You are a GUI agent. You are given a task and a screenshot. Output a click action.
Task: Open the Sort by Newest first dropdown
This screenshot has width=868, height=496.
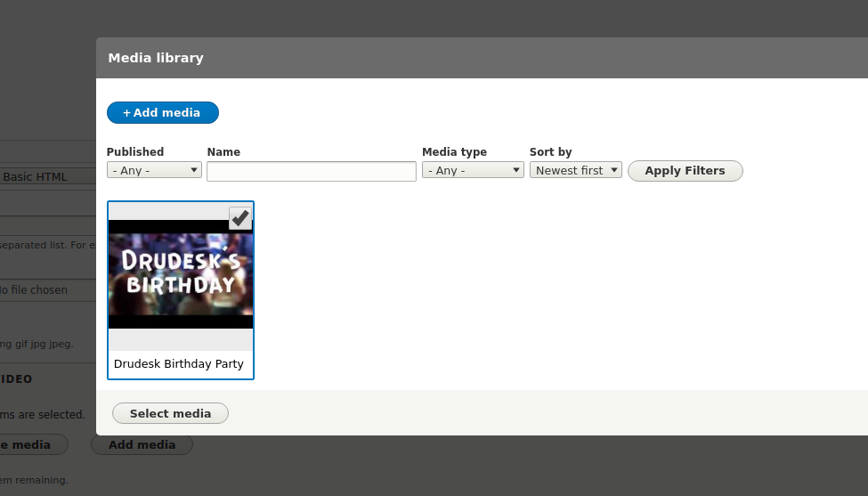click(576, 170)
